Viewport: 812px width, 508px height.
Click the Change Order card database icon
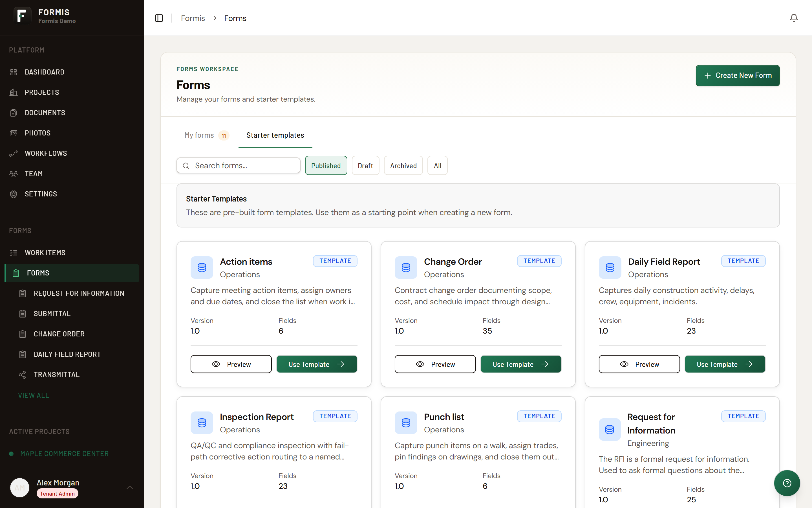406,268
